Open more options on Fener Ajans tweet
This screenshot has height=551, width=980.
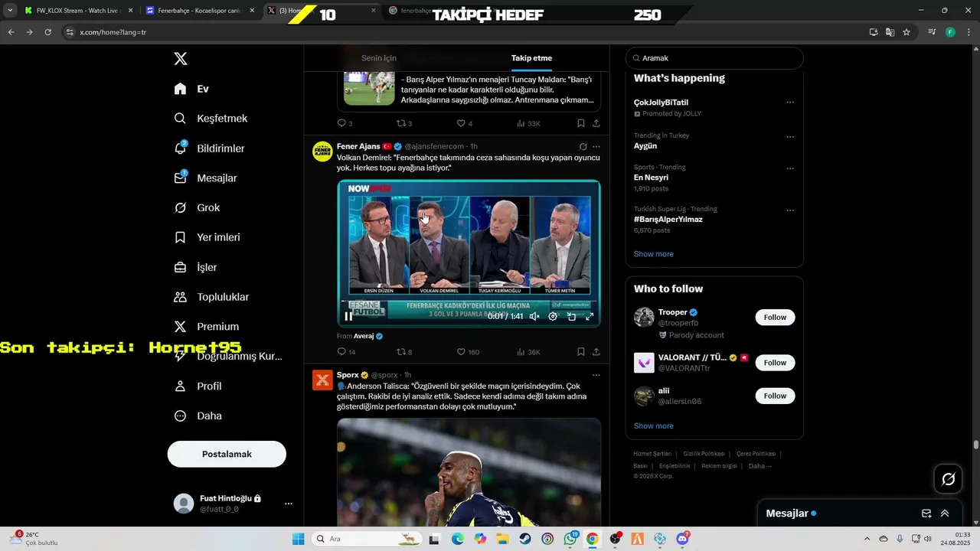[x=596, y=146]
